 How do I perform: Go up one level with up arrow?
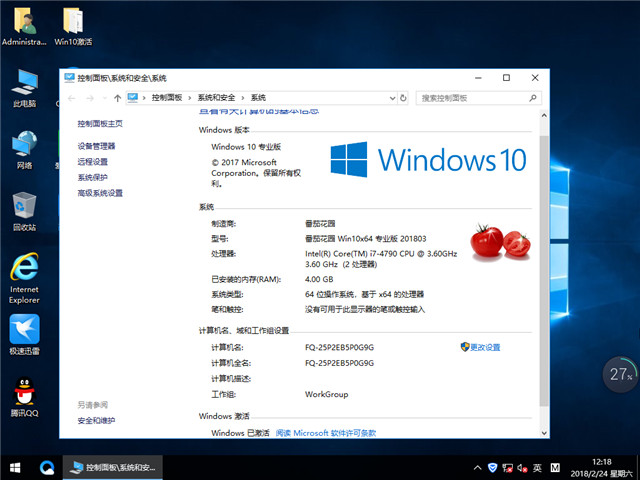(118, 98)
